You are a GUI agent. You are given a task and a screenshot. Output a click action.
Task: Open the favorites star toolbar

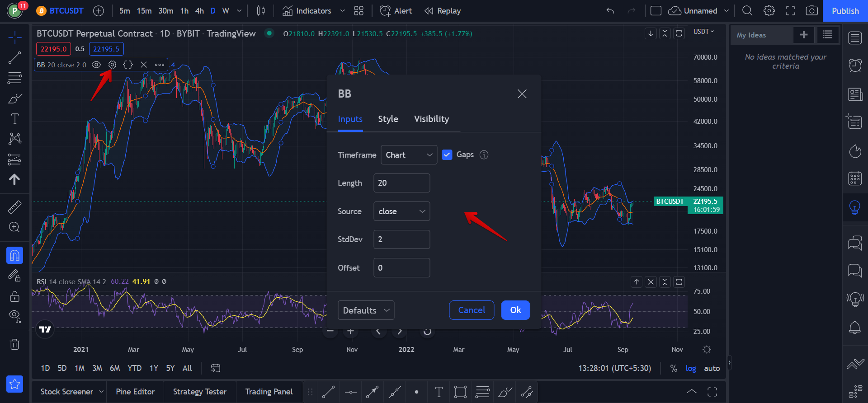(14, 384)
